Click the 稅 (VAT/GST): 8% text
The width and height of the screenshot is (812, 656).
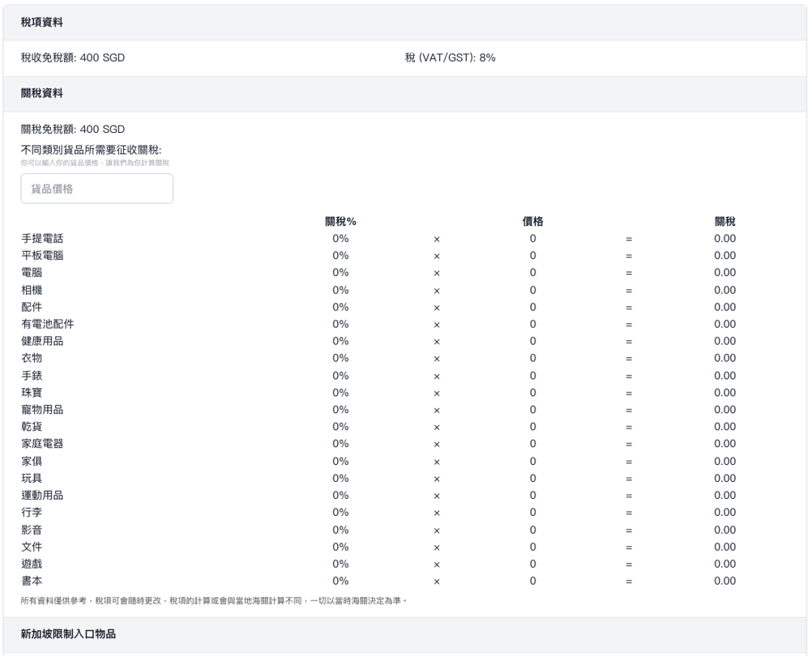point(450,58)
